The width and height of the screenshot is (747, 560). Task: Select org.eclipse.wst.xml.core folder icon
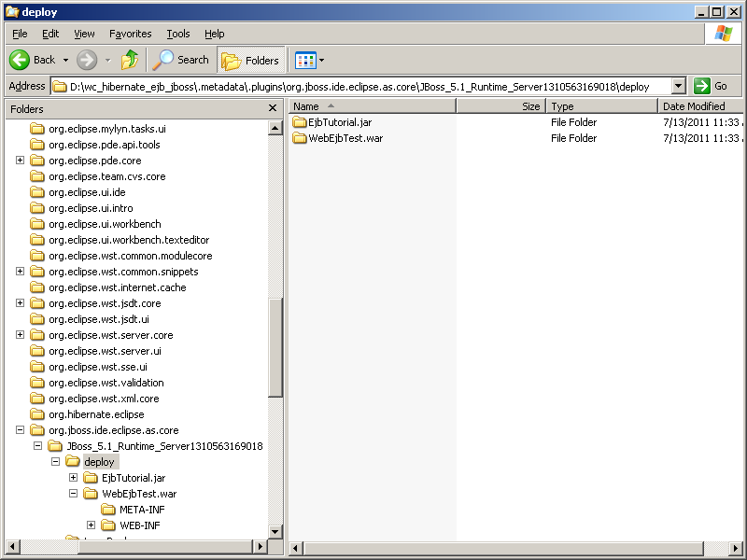(x=36, y=399)
